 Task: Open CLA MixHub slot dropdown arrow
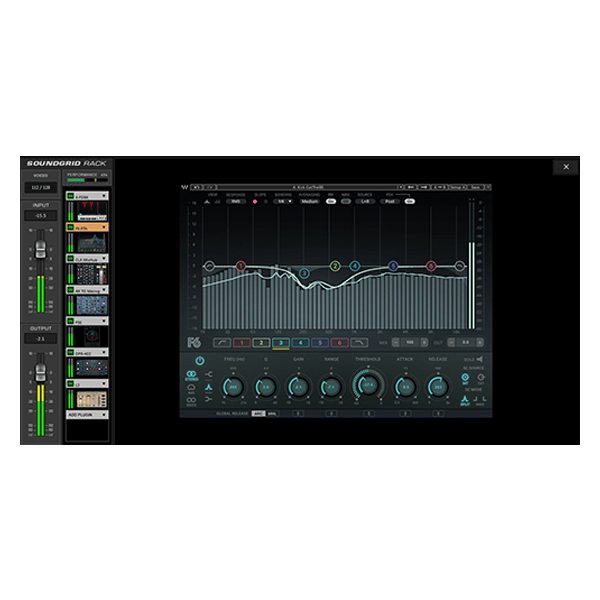click(104, 259)
